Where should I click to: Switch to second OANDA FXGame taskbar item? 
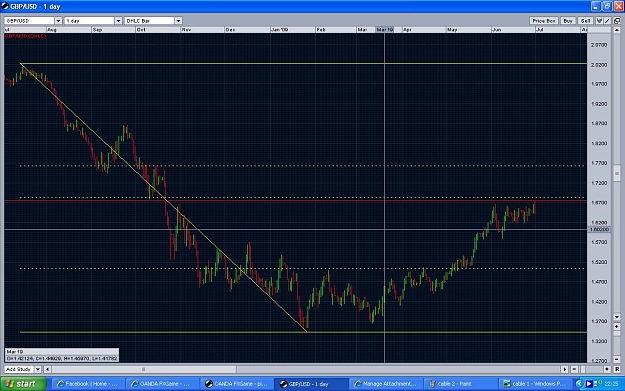coord(237,384)
